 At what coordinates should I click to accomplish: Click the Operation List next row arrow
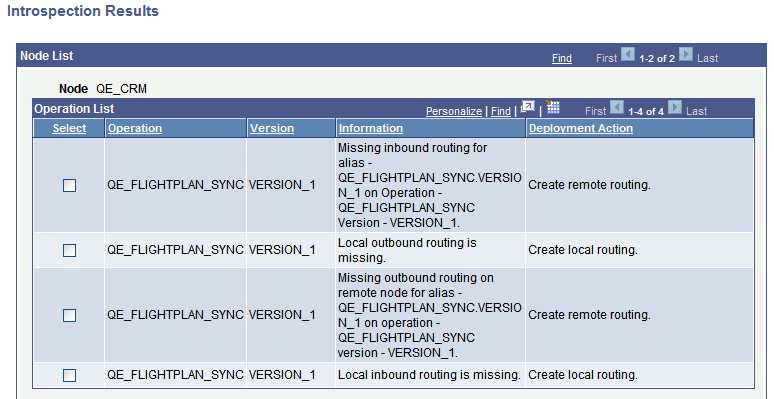(674, 107)
